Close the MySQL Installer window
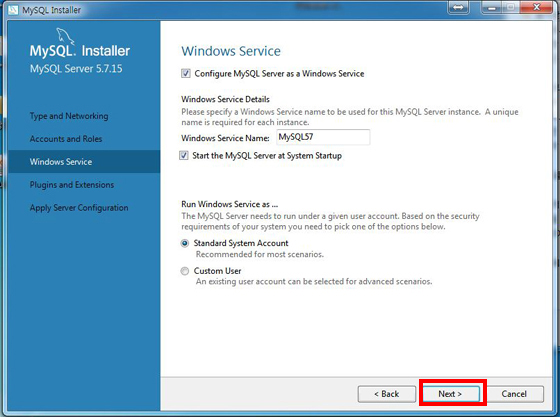 pyautogui.click(x=536, y=7)
